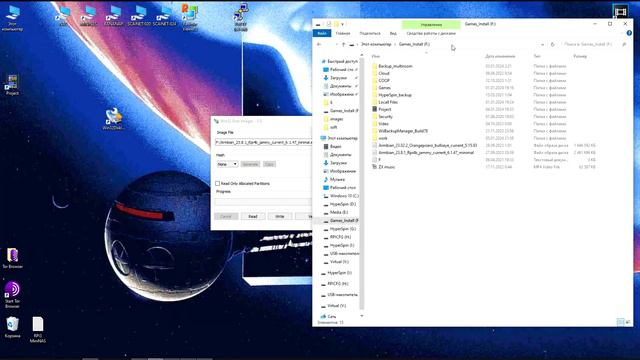Select the Project item icon in file list

point(375,109)
